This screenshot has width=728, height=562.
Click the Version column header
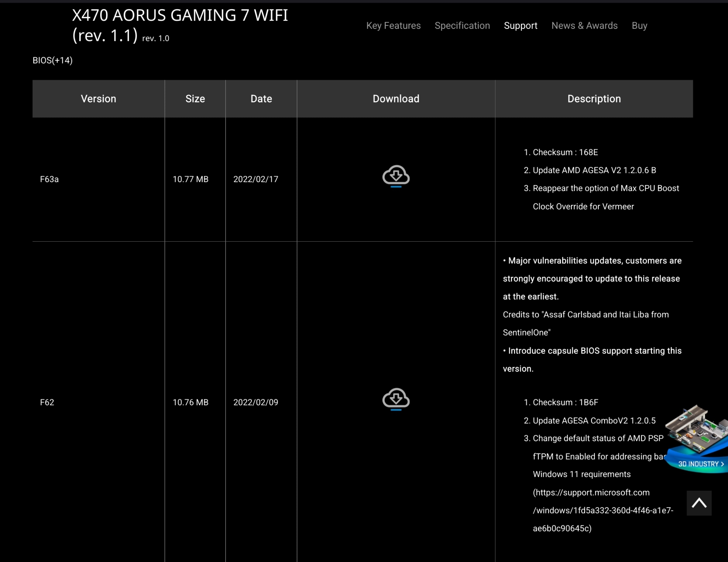point(98,99)
